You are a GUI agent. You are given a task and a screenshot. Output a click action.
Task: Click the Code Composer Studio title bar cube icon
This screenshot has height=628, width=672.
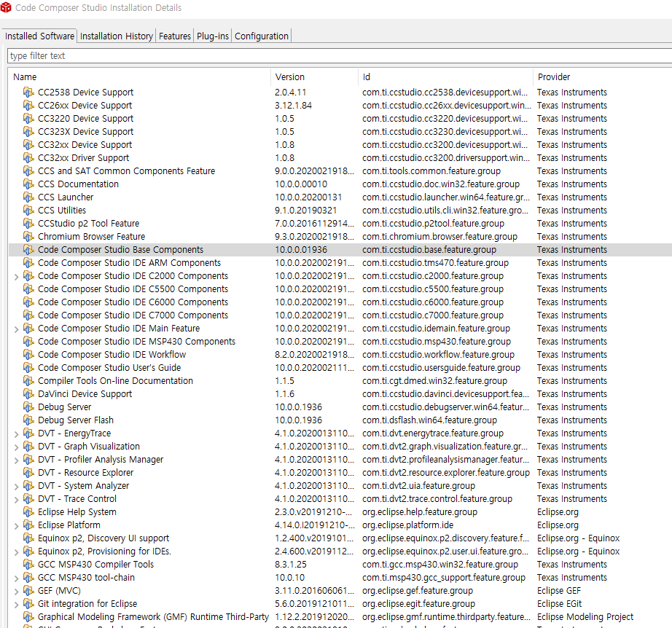(6, 7)
